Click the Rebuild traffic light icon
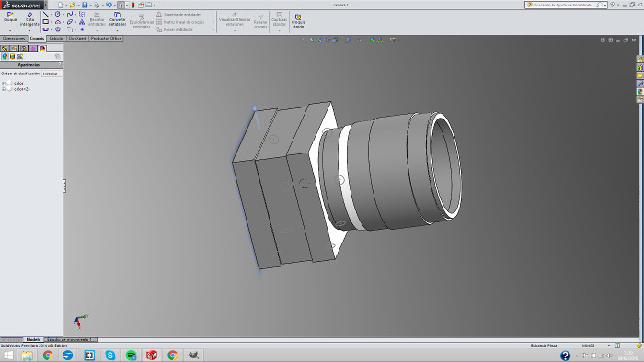 click(x=133, y=5)
